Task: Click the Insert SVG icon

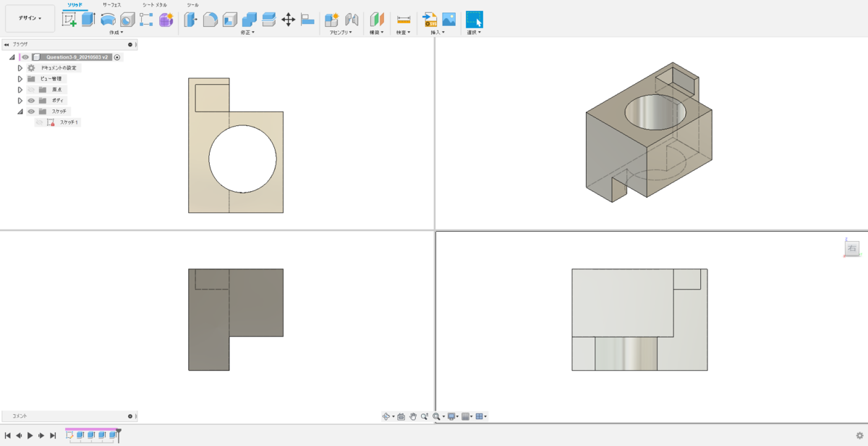Action: [x=430, y=20]
